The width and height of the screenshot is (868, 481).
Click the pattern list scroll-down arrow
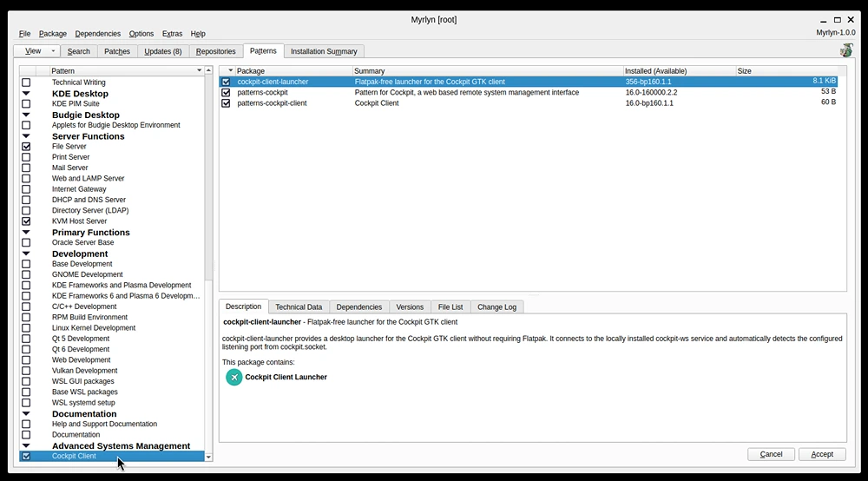tap(208, 458)
